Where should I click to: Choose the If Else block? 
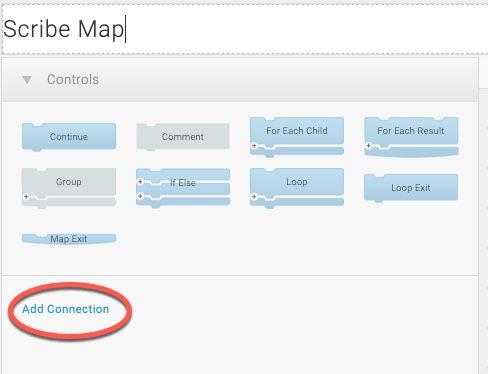[x=183, y=188]
